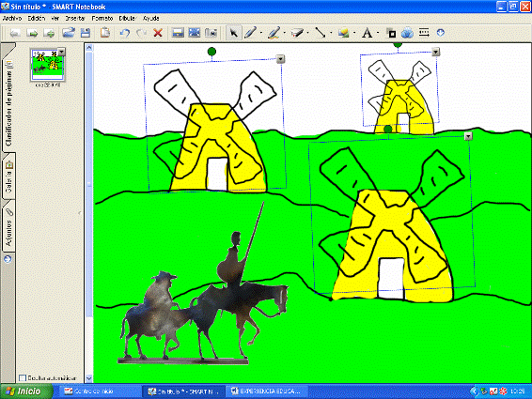Switch to full screen view
Viewport: 532px width, 399px height.
(195, 33)
